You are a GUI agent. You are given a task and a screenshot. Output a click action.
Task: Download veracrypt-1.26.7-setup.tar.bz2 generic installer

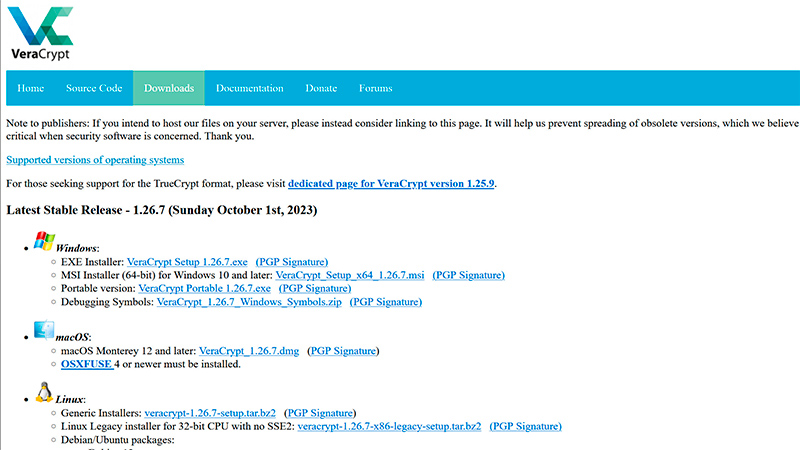point(209,412)
